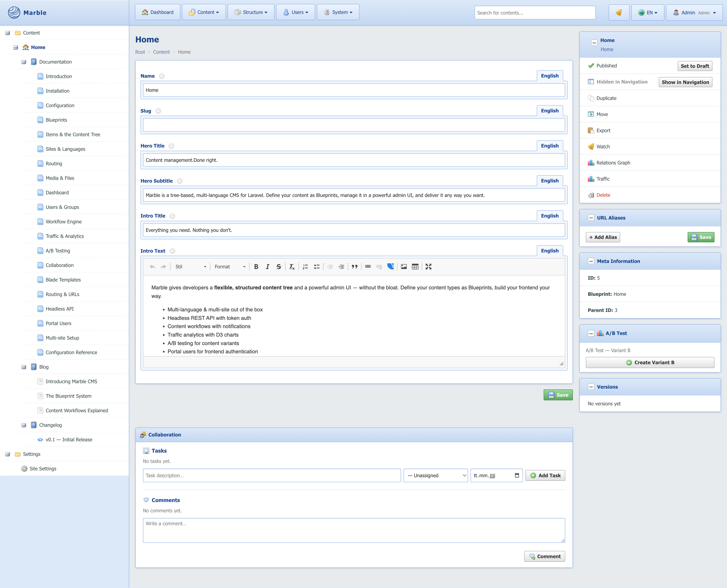Collapse the URL Aliases panel
The image size is (727, 588).
591,218
